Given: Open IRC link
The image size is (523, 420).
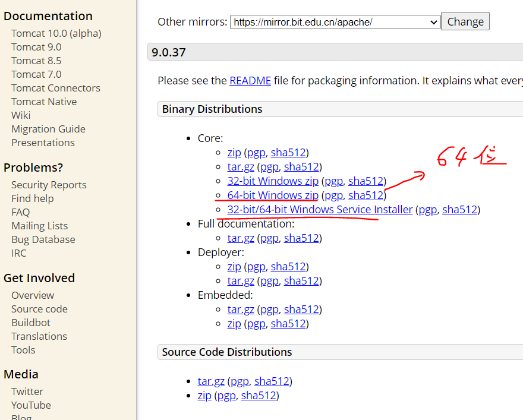Looking at the screenshot, I should tap(18, 253).
